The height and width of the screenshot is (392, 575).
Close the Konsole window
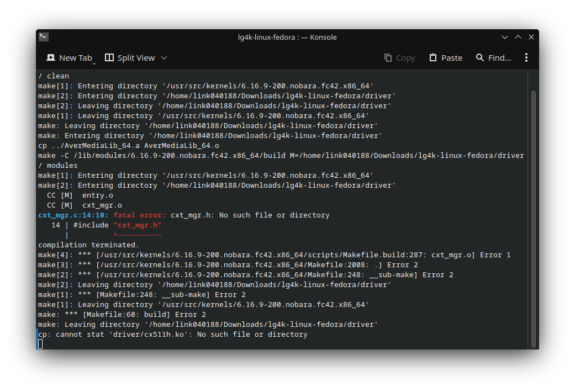pyautogui.click(x=531, y=37)
